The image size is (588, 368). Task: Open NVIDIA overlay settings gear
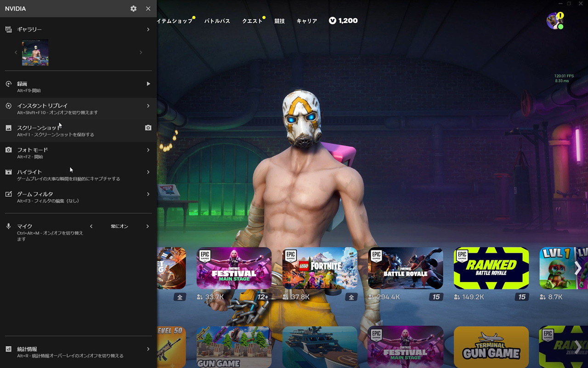click(x=133, y=9)
